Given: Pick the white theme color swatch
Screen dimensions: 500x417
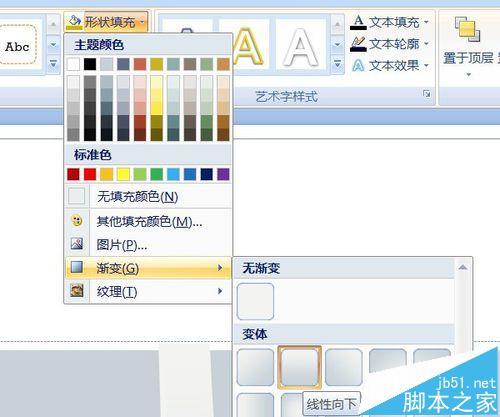Looking at the screenshot, I should coord(73,64).
